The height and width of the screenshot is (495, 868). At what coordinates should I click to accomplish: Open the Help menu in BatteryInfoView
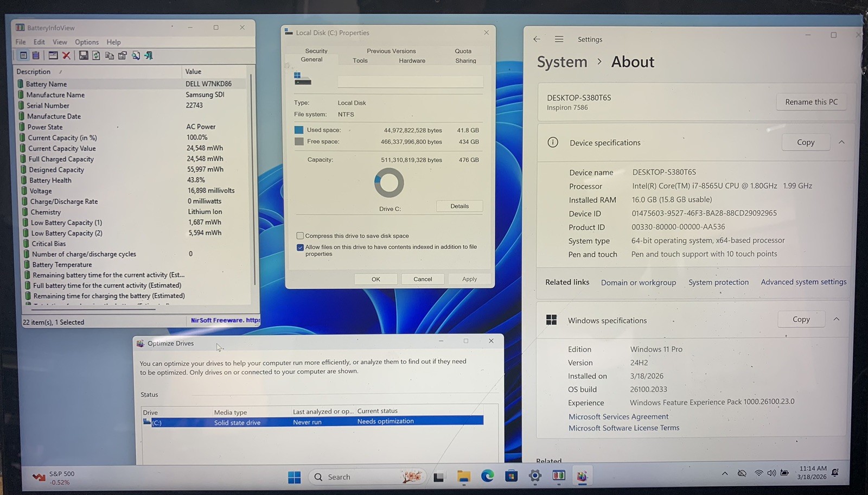[113, 42]
